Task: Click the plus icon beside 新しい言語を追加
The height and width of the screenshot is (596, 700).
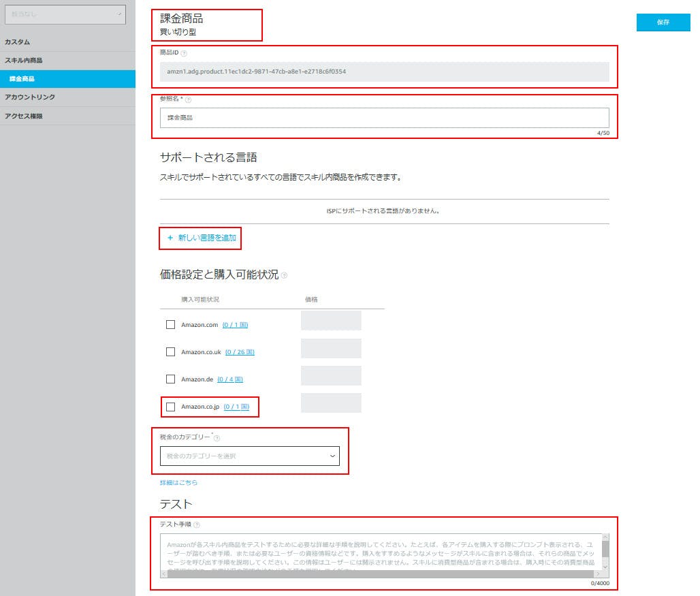Action: click(x=169, y=238)
